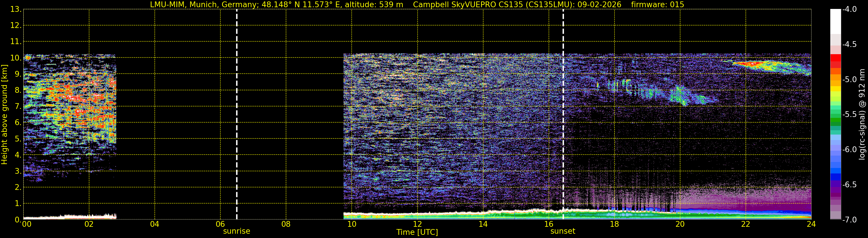868x238 pixels.
Task: Click the 20 tick label on time axis
Action: (680, 224)
